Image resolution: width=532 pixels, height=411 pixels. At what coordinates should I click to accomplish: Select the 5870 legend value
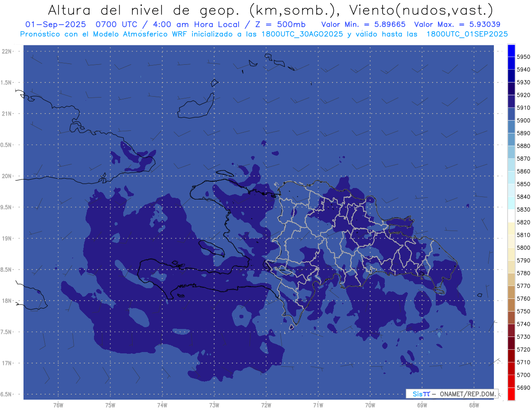pyautogui.click(x=524, y=159)
